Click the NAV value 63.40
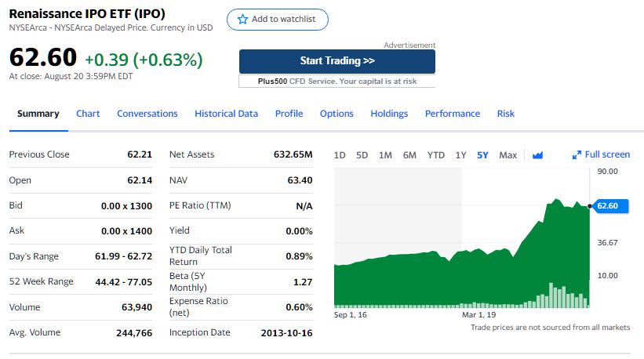Screen dimensions: 644x359 click(x=300, y=180)
